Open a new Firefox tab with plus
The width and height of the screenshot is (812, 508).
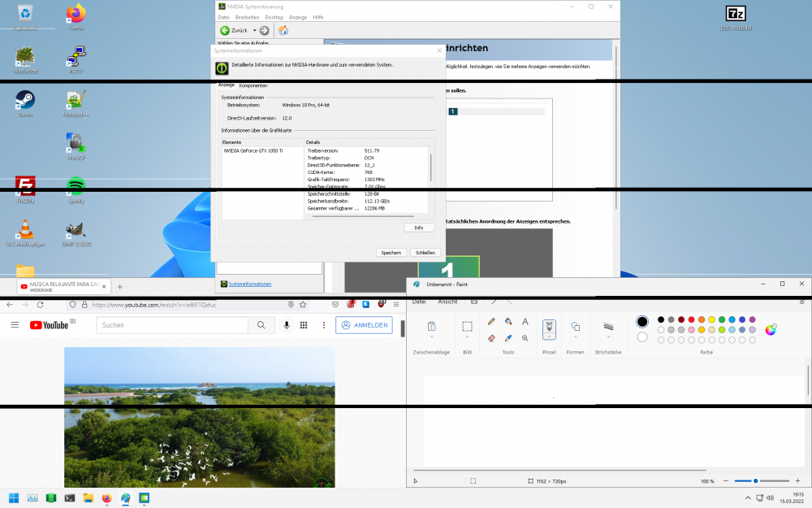pyautogui.click(x=119, y=287)
